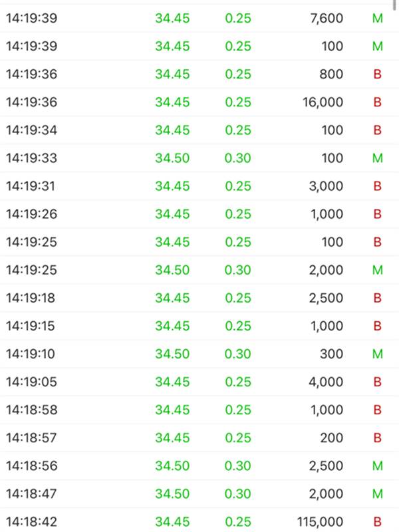Click the B marker on 14:18:42 row
Image resolution: width=399 pixels, height=532 pixels.
pos(378,521)
